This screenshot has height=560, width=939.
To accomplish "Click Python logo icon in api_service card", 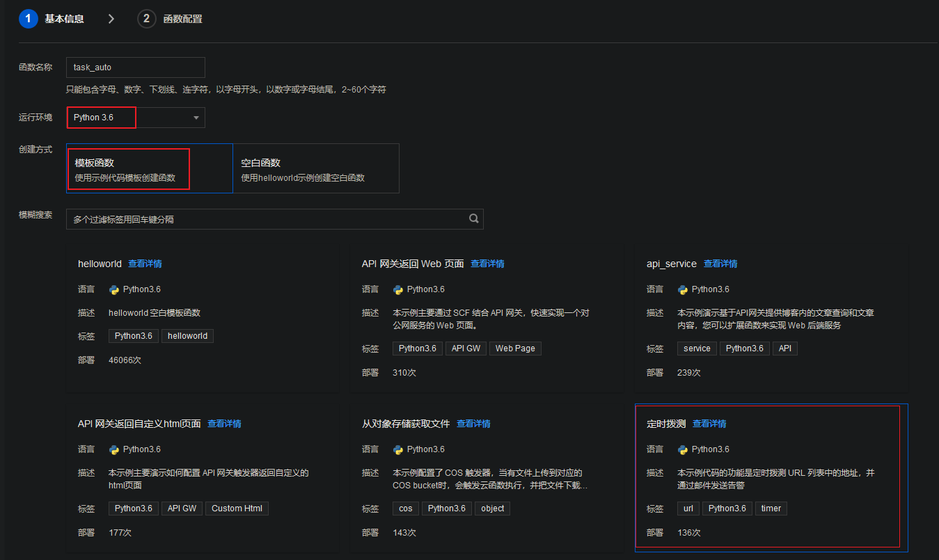I will click(x=683, y=289).
